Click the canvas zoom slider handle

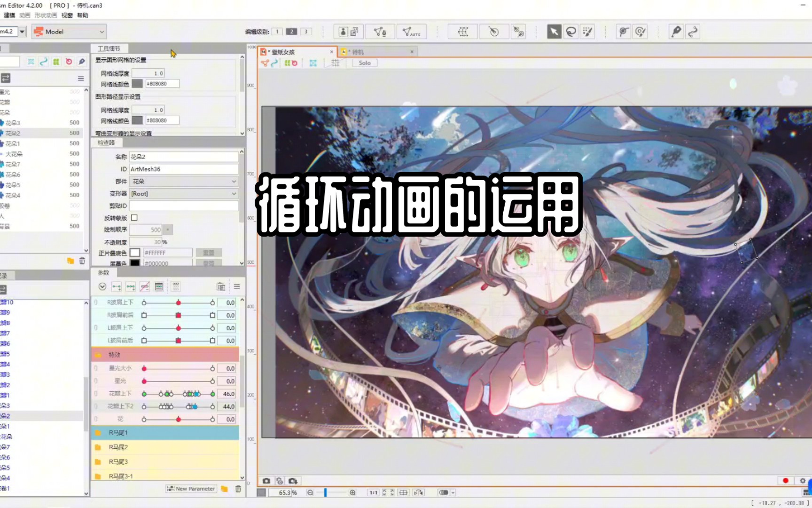325,492
